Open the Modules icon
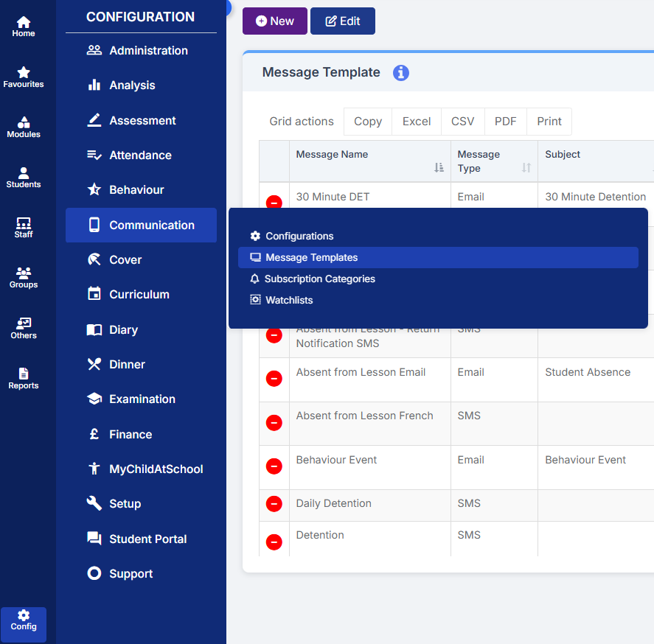 [24, 123]
